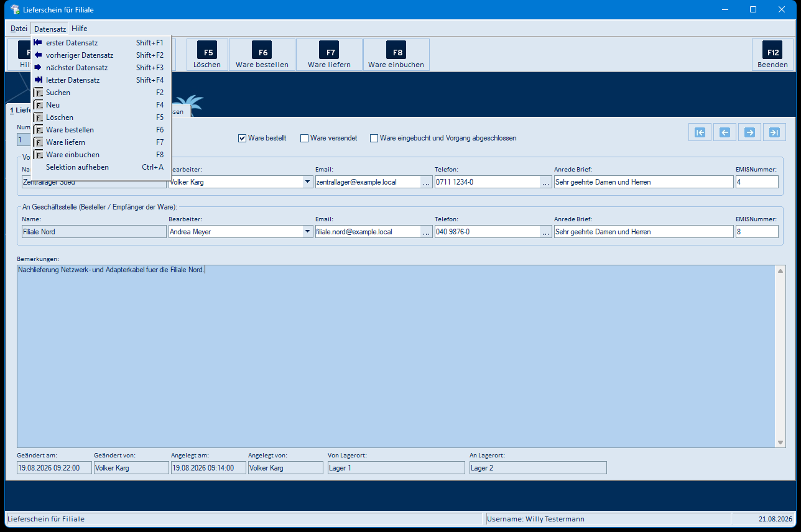This screenshot has width=801, height=532.
Task: Click the F7 Ware liefern toolbar button
Action: click(329, 55)
